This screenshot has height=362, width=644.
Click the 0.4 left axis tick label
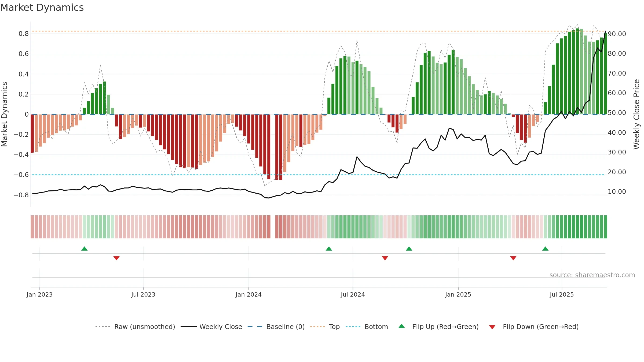[x=24, y=74]
